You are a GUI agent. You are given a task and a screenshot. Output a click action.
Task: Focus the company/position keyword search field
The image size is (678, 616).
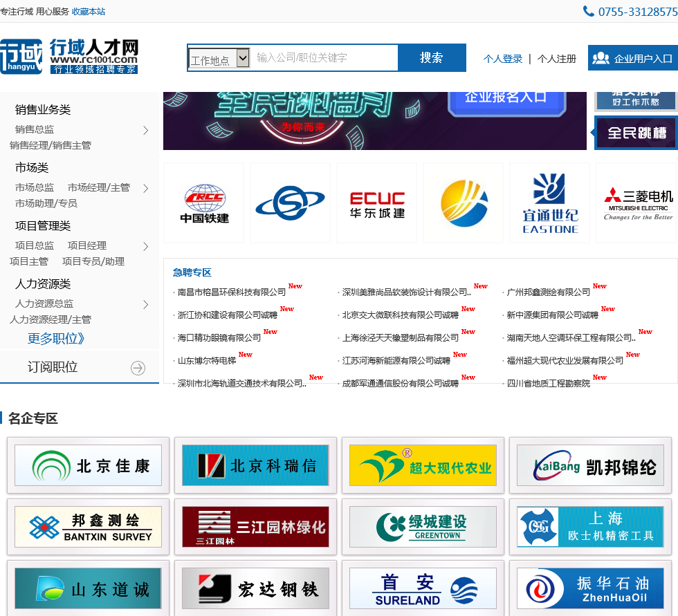coord(324,57)
